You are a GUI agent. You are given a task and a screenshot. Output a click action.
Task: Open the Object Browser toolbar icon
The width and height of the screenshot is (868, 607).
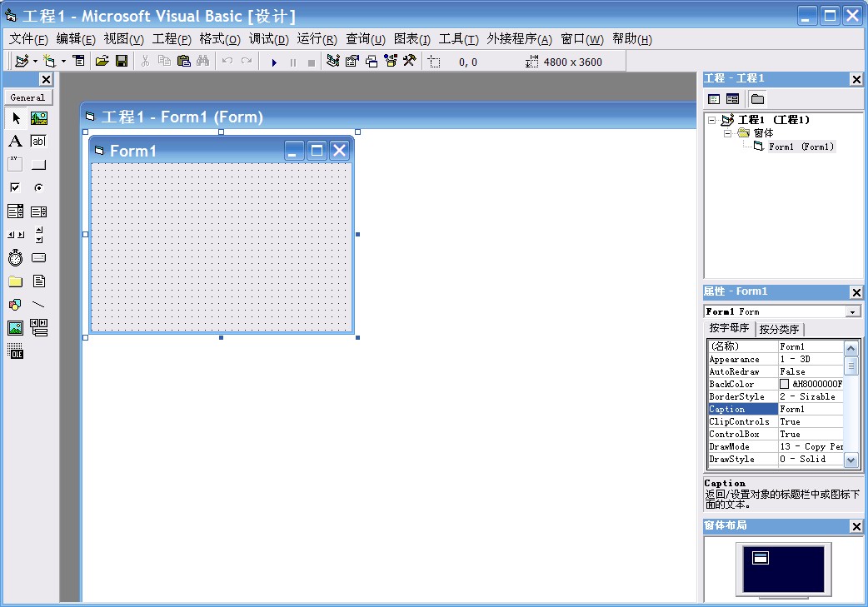(x=391, y=61)
